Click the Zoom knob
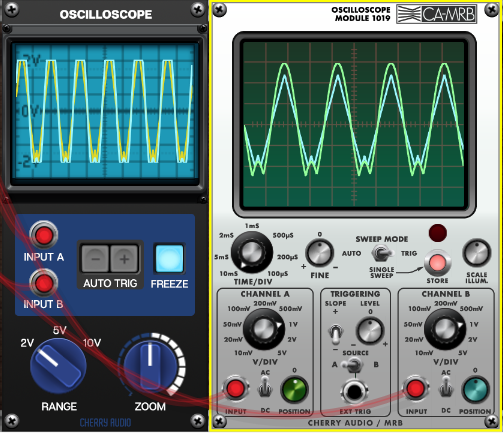Image resolution: width=503 pixels, height=433 pixels. point(150,365)
